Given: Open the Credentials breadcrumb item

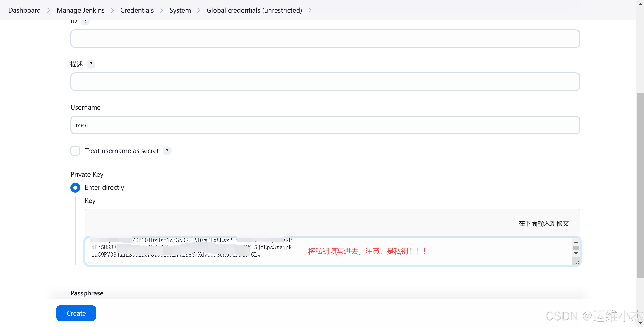Looking at the screenshot, I should 137,10.
